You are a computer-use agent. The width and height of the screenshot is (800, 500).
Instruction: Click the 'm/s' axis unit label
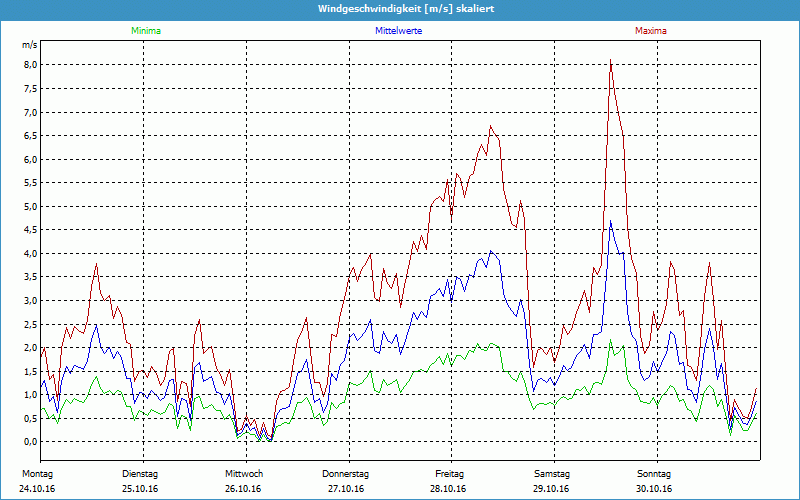pos(30,45)
